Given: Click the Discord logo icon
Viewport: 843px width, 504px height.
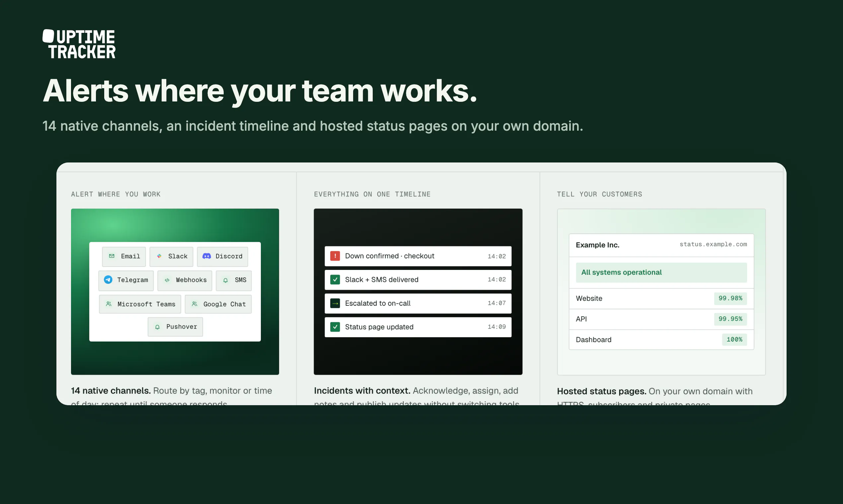Looking at the screenshot, I should (207, 256).
